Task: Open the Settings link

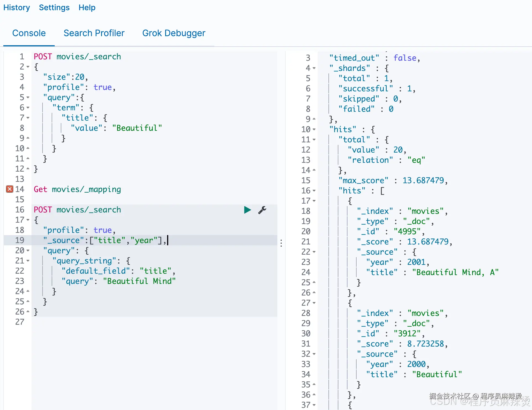Action: point(54,7)
